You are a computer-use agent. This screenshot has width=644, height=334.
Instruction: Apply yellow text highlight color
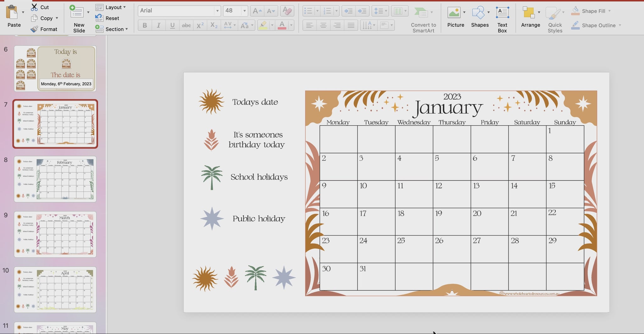point(263,25)
